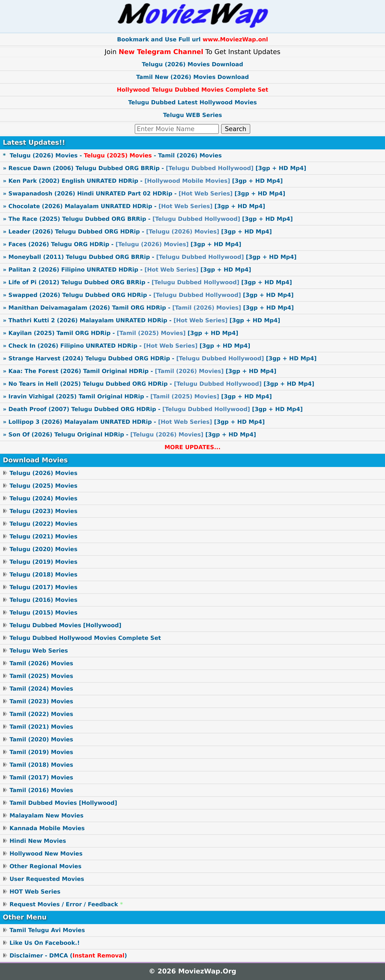Click the MoviezWap.Org footer link
This screenshot has height=980, width=385.
(x=207, y=971)
